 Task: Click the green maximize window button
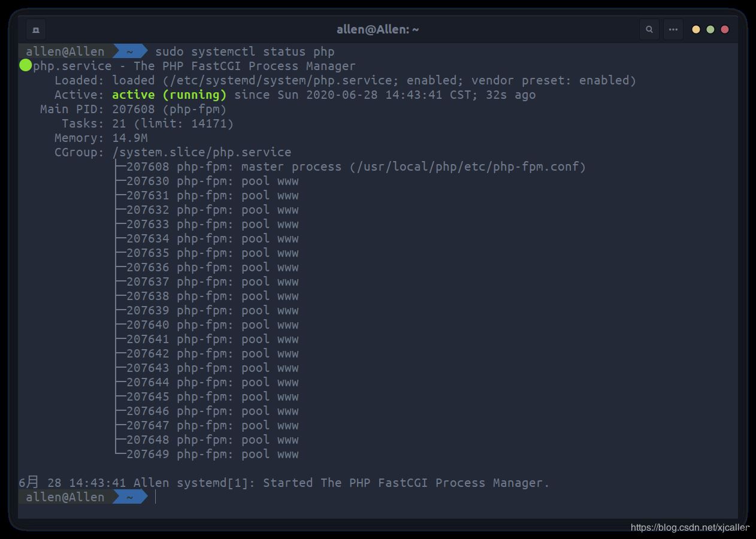(x=710, y=29)
